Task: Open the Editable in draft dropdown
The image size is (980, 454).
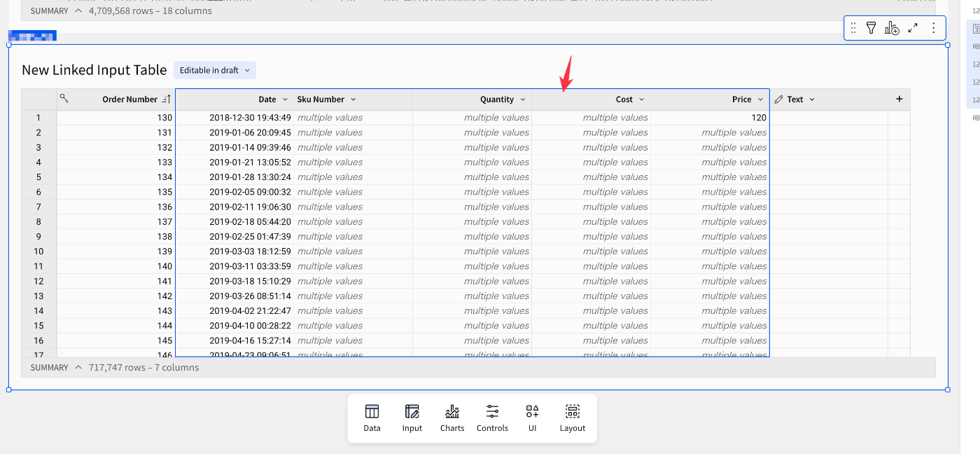Action: click(x=215, y=70)
